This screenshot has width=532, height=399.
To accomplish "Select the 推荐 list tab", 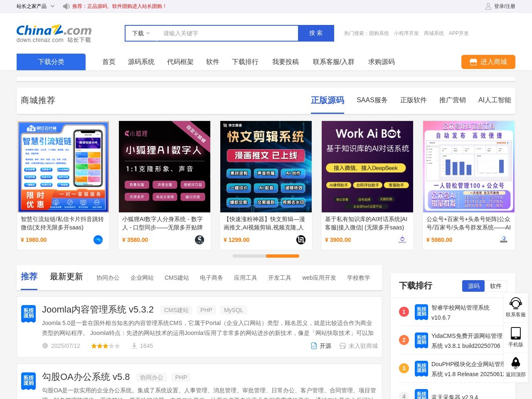I will [29, 277].
